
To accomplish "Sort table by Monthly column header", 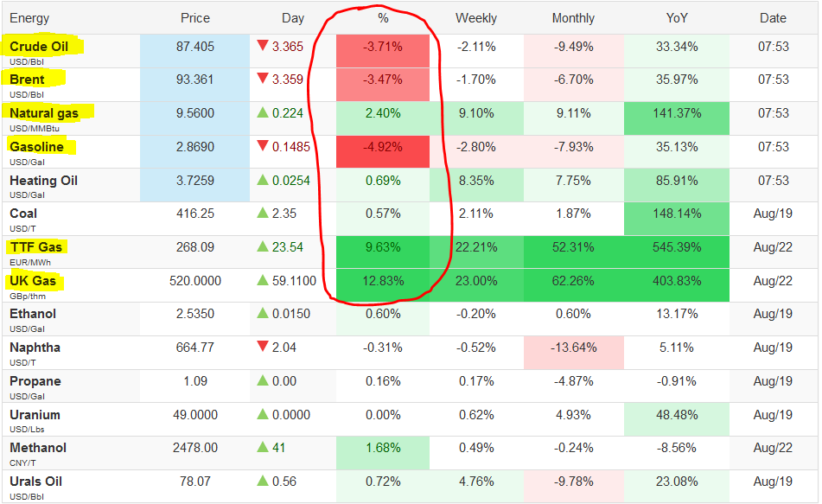I will point(574,18).
